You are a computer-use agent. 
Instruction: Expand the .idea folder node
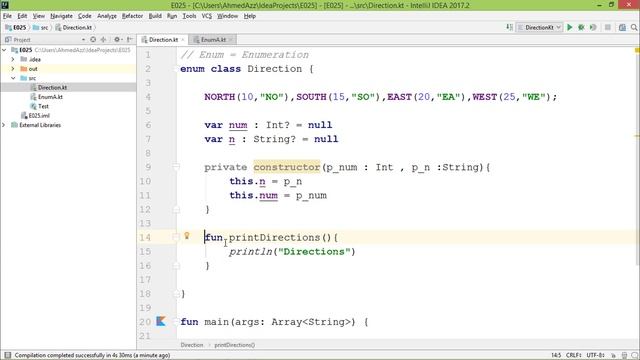coord(13,59)
